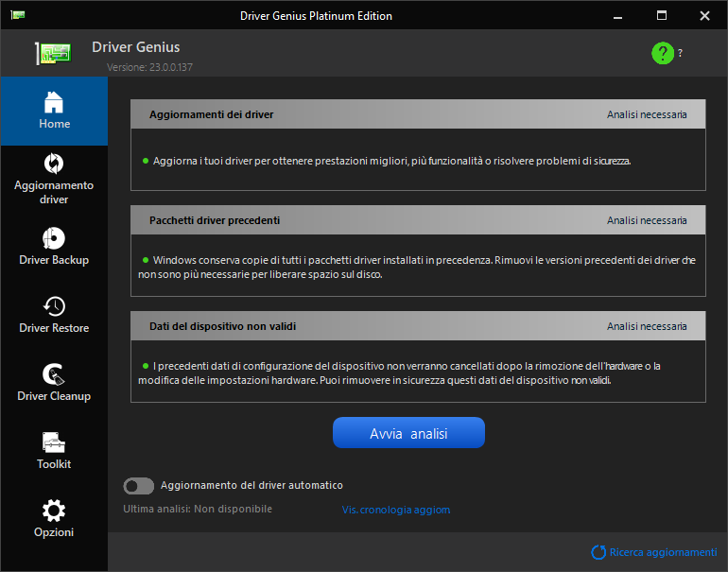This screenshot has height=572, width=728.
Task: Open Aggiornamento driver in the sidebar
Action: click(x=54, y=180)
